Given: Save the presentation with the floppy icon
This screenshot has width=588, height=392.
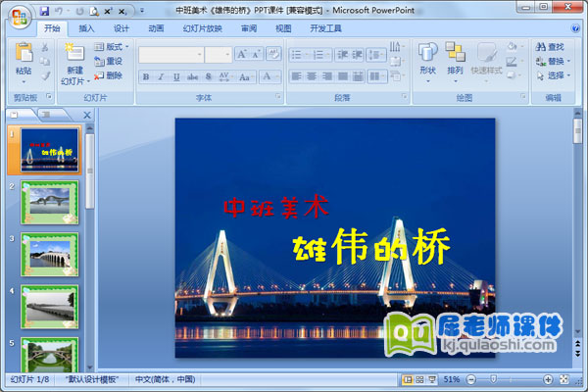Looking at the screenshot, I should [x=45, y=11].
